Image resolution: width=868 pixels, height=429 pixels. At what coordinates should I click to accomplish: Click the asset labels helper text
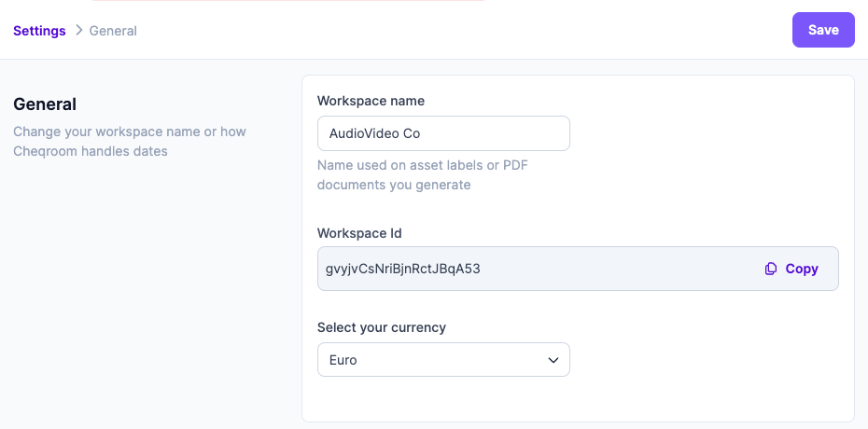coord(423,174)
